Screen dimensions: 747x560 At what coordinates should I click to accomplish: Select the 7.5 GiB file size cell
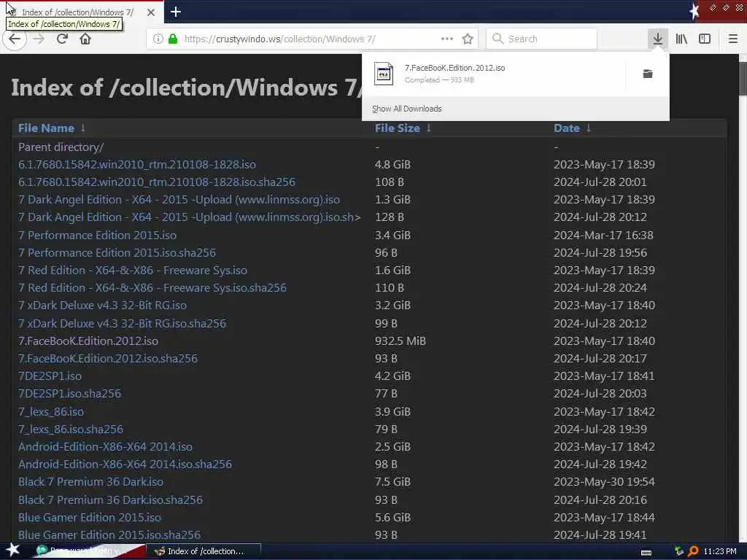392,481
